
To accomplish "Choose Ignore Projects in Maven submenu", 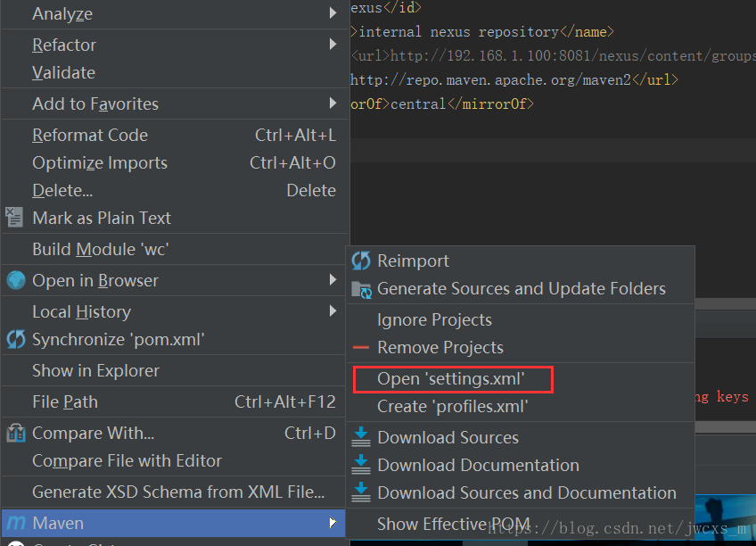I will tap(434, 319).
